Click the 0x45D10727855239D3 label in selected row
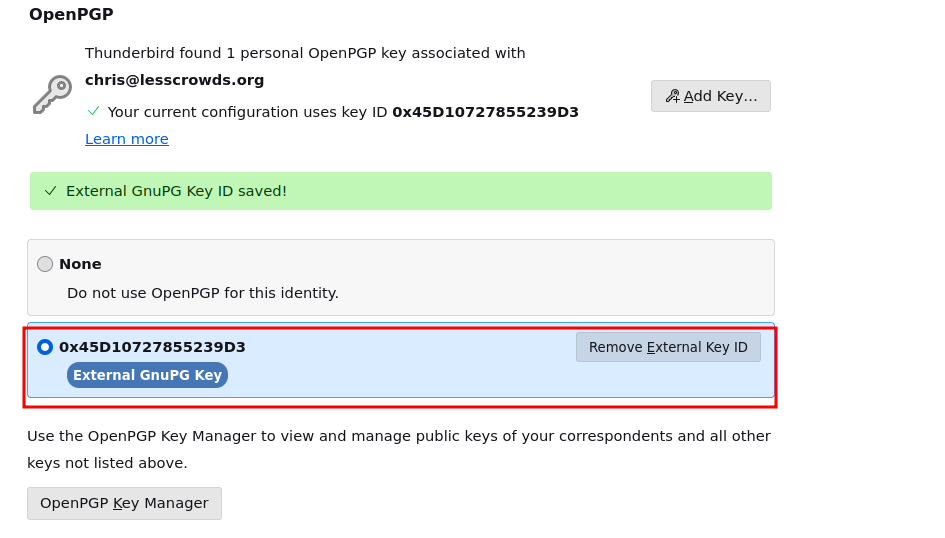Image resolution: width=945 pixels, height=538 pixels. (152, 347)
